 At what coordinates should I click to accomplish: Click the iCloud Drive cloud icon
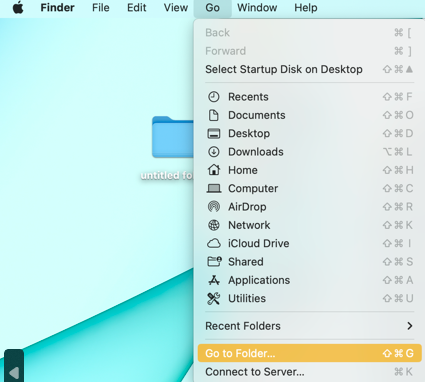[214, 244]
